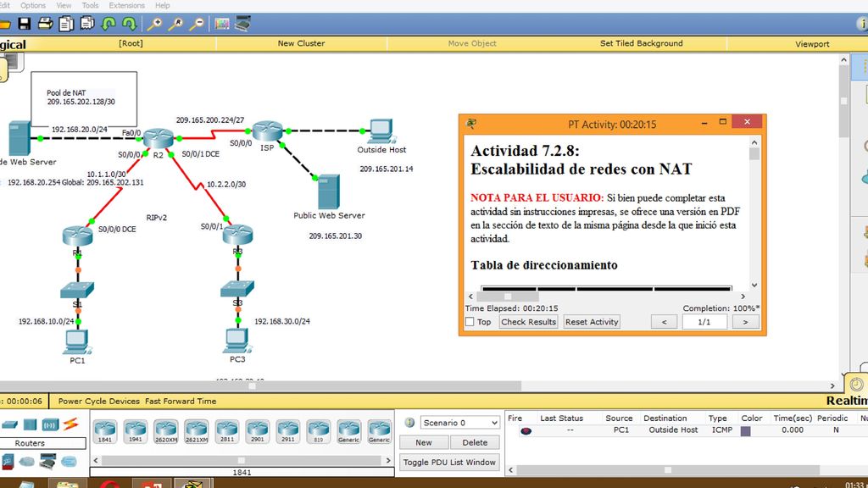Click activity window scroll-down arrow
868x488 pixels.
coord(754,285)
